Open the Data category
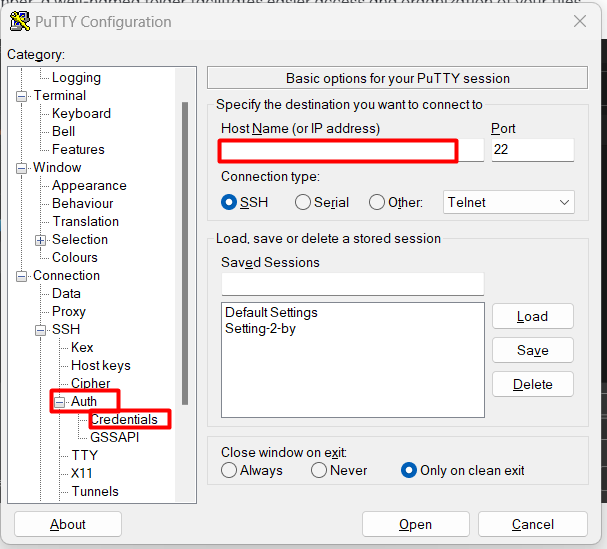 pyautogui.click(x=66, y=293)
